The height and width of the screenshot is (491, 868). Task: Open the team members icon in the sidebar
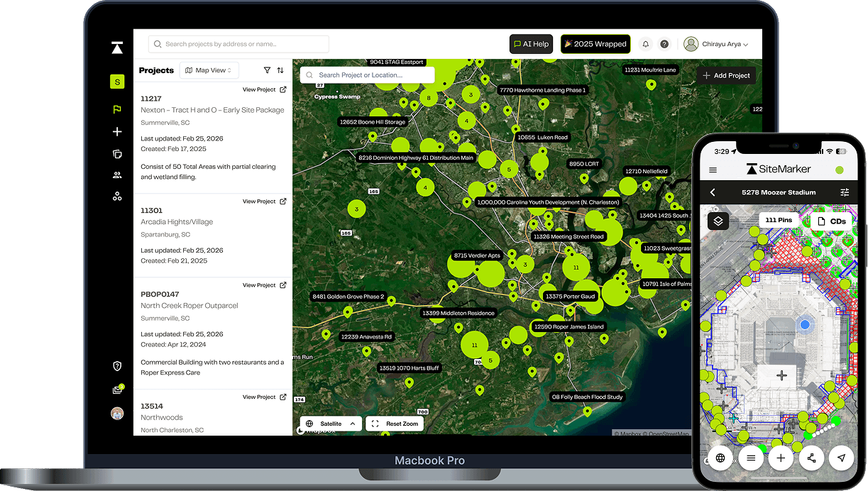tap(117, 175)
